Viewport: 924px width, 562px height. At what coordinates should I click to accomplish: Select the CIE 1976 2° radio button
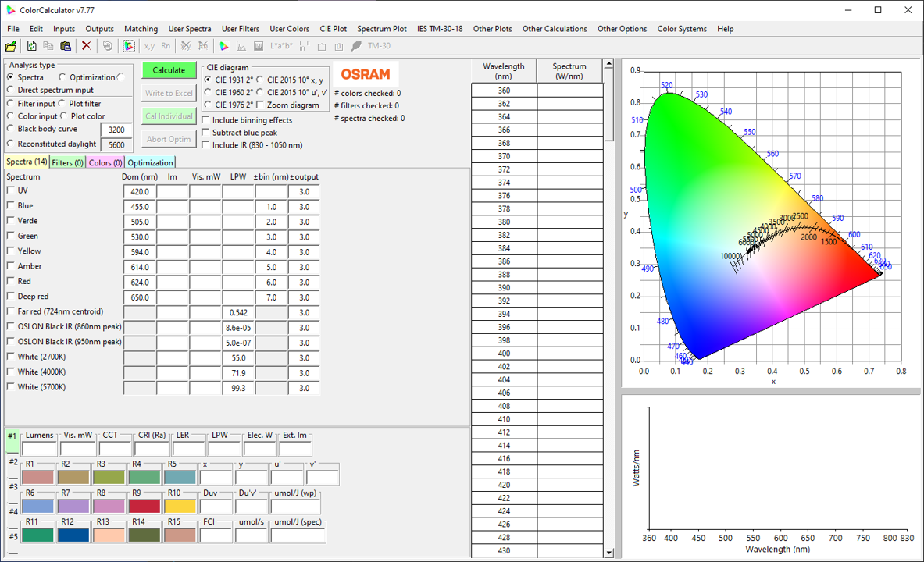[x=208, y=105]
